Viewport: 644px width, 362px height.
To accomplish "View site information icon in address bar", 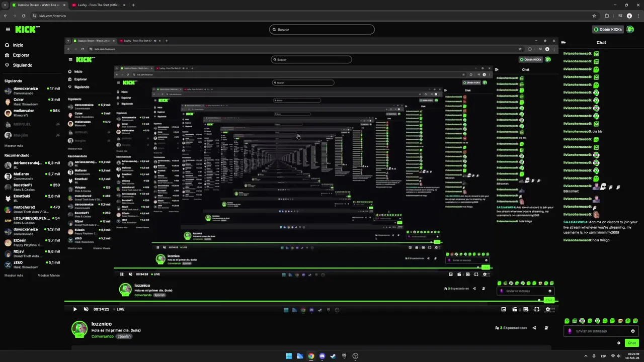I will click(35, 16).
